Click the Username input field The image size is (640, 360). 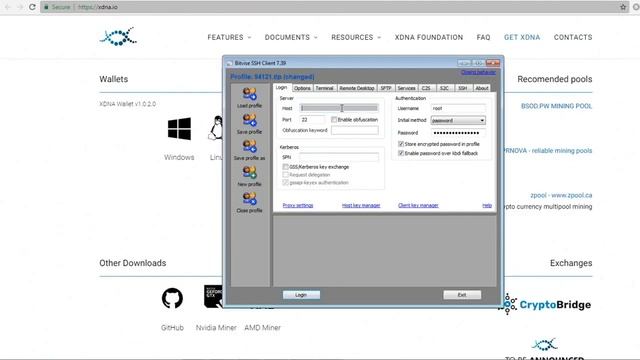[x=458, y=108]
